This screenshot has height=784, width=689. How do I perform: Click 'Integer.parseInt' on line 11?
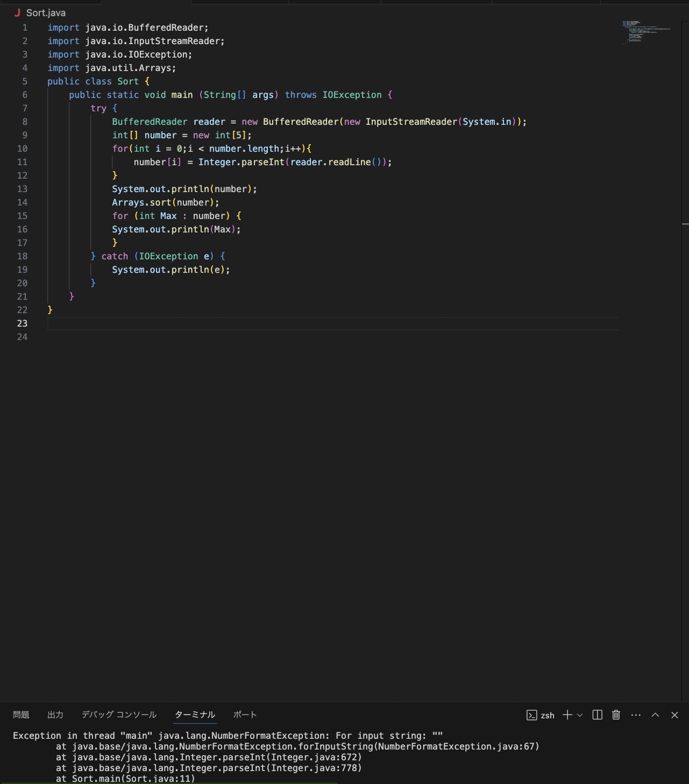(x=241, y=162)
